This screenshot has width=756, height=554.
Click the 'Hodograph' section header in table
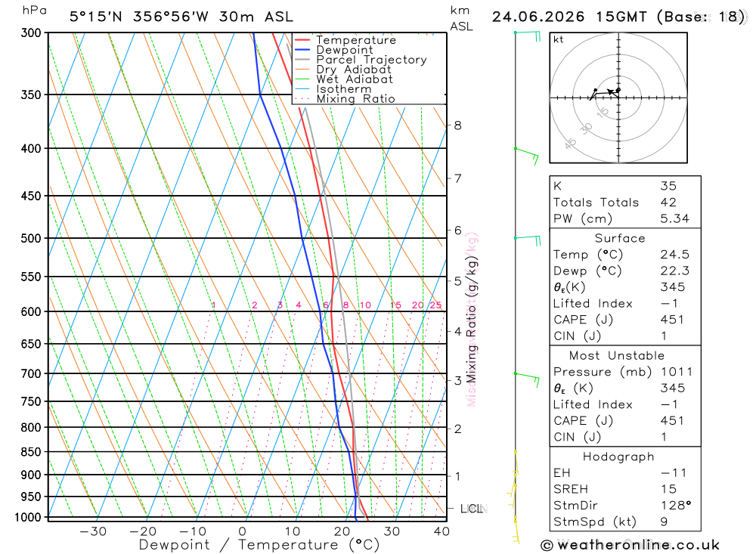tap(618, 457)
